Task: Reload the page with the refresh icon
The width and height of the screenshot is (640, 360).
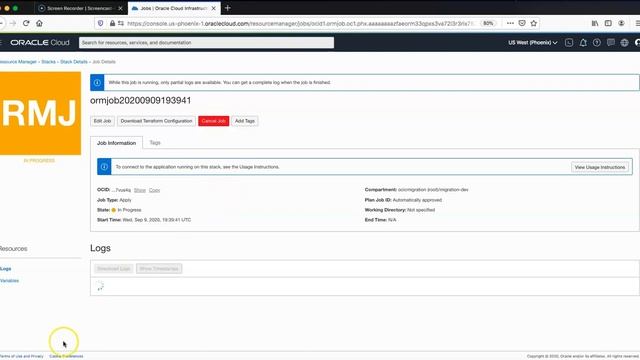Action: (26, 23)
